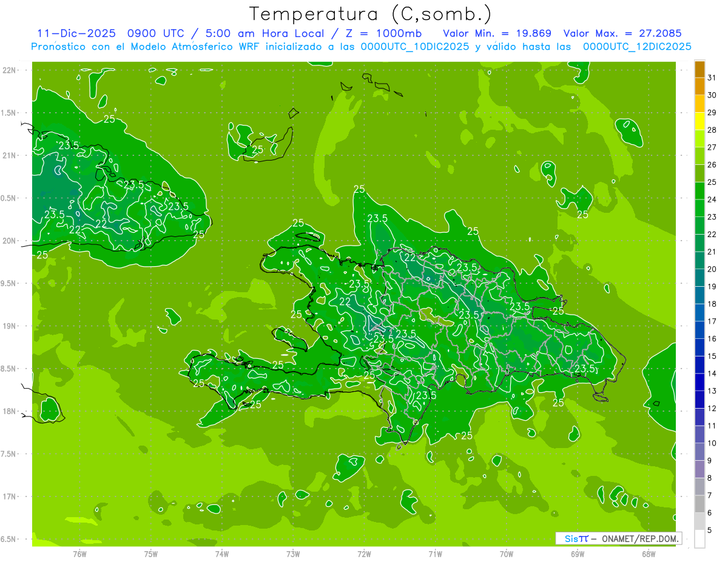Image resolution: width=728 pixels, height=562 pixels.
Task: Click the color scale label "10"
Action: click(712, 443)
